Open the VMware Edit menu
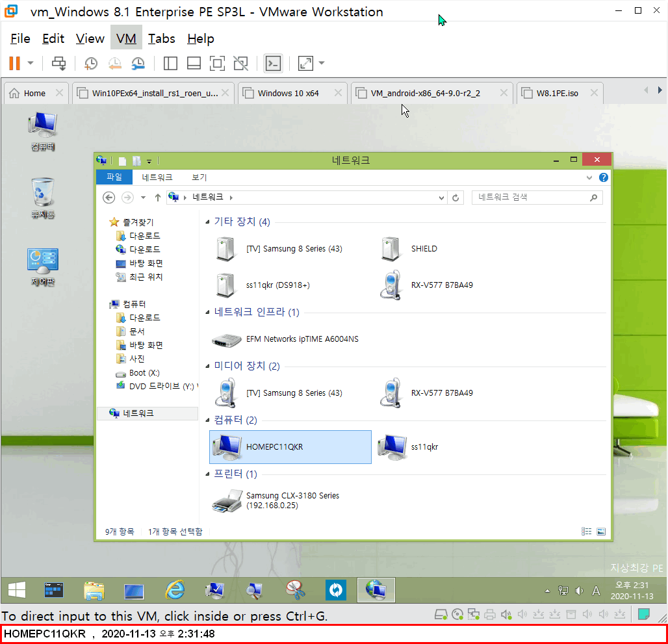The image size is (668, 644). click(x=53, y=39)
